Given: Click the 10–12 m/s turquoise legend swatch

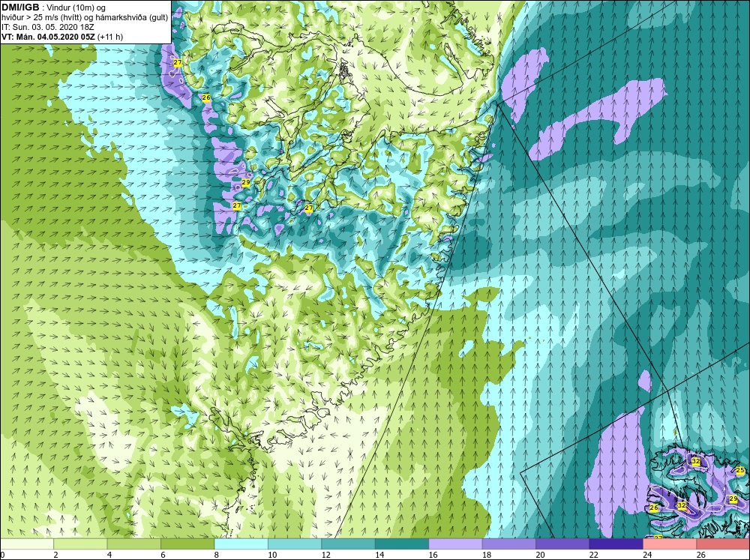Looking at the screenshot, I should [x=295, y=544].
